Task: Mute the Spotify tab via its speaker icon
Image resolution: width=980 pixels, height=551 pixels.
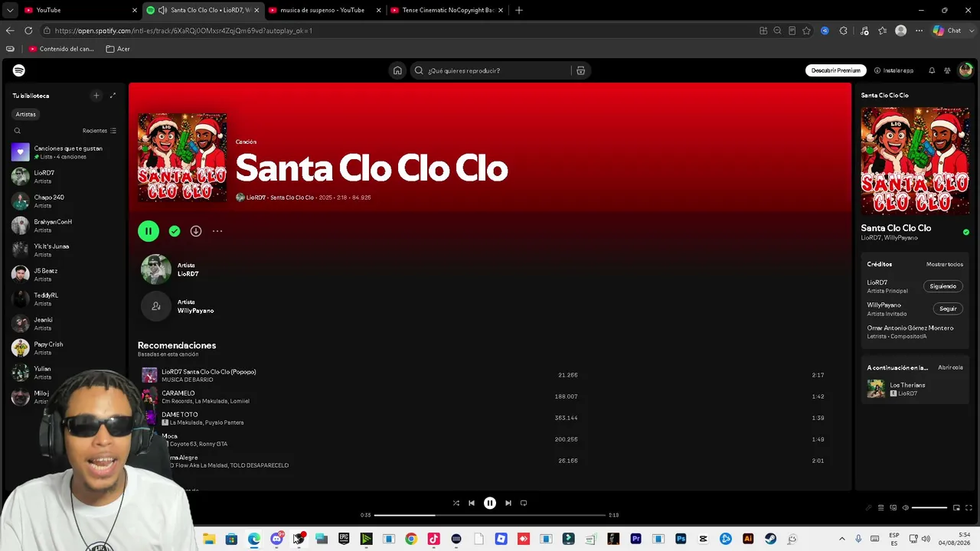Action: (x=162, y=10)
